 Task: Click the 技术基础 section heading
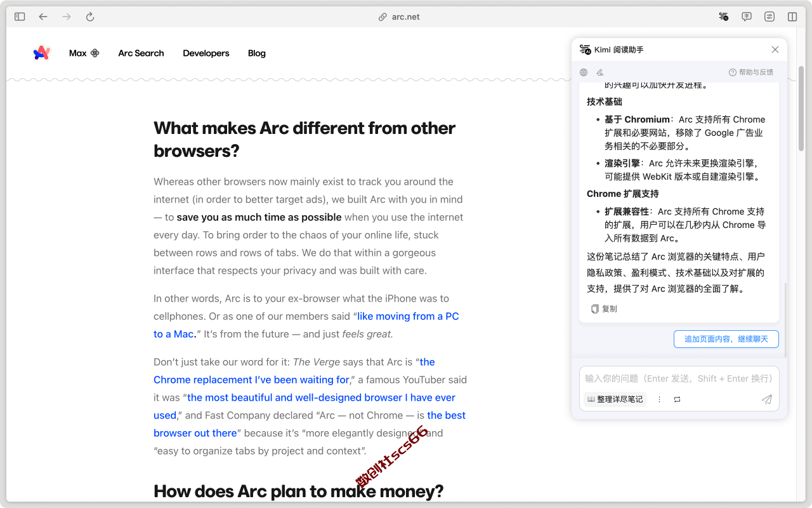605,102
